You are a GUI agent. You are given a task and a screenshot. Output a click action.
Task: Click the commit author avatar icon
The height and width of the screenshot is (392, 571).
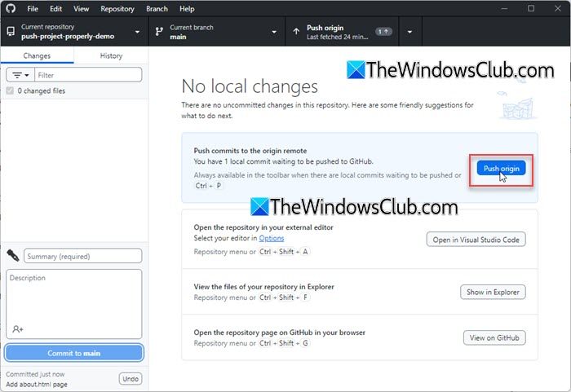13,256
